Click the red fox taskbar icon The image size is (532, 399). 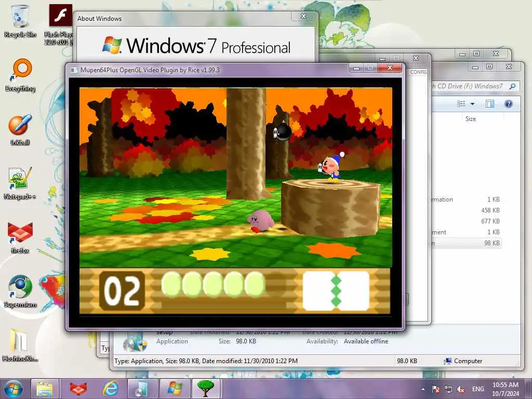78,389
